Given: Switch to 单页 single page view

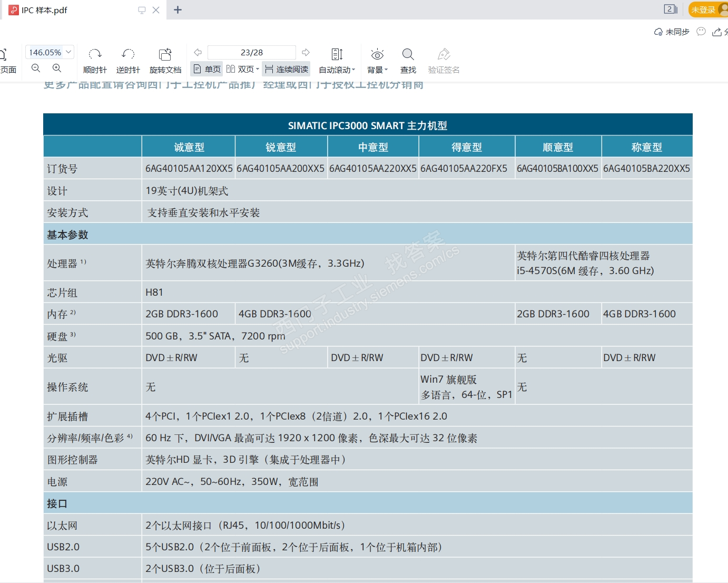Looking at the screenshot, I should (207, 69).
